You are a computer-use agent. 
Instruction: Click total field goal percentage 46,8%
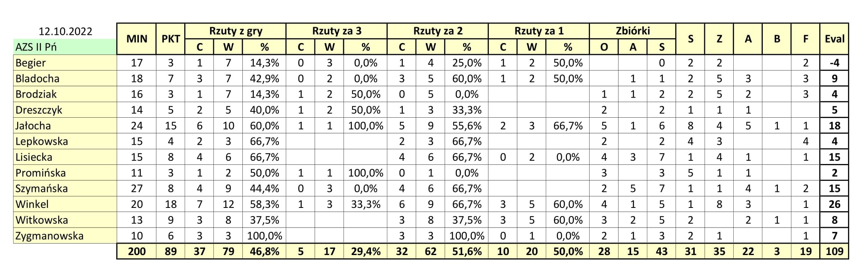264,251
